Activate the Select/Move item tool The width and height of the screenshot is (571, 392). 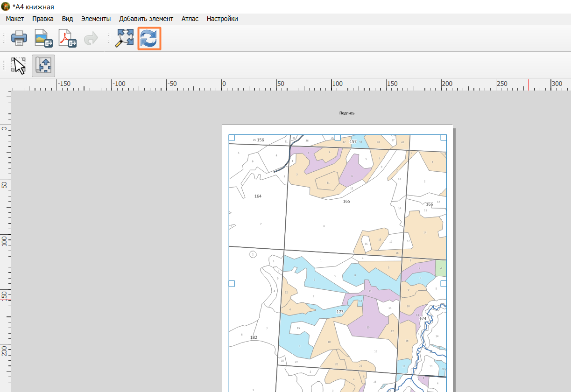coord(19,65)
